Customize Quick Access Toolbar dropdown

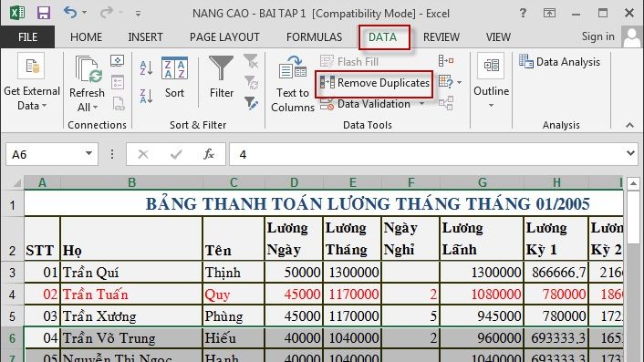click(138, 14)
